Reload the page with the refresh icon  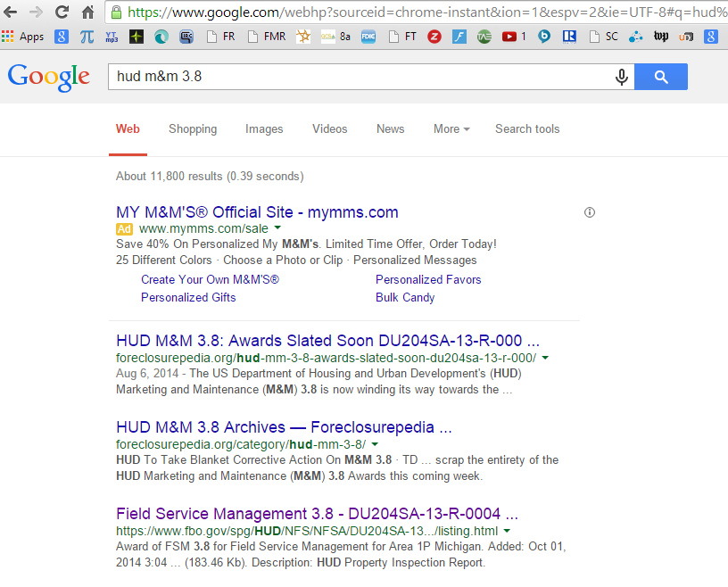tap(62, 12)
